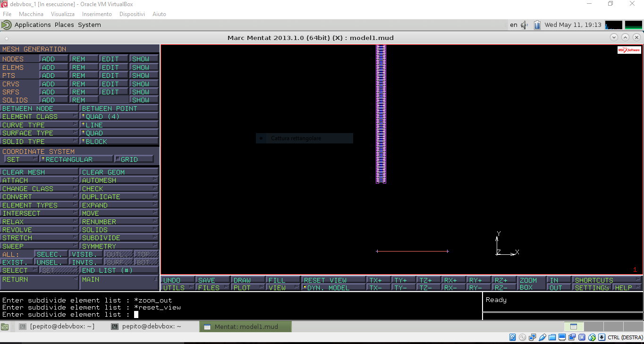Click the MSC Software logo in viewport
Viewport: 644px width, 344px height.
[629, 50]
